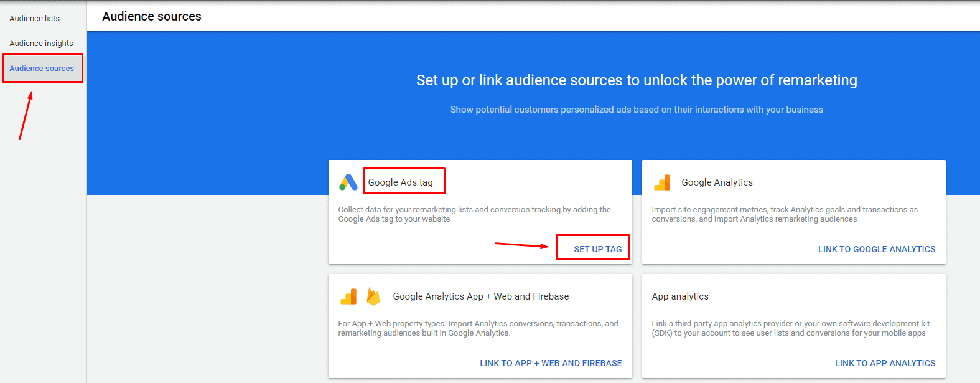Click the Google Ads logo icon
This screenshot has height=383, width=980.
click(348, 182)
